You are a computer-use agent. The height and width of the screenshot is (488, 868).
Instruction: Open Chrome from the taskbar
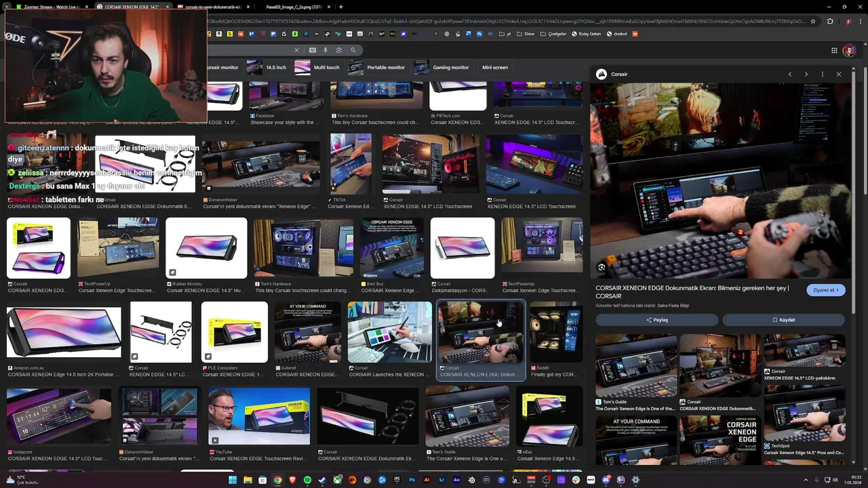277,480
